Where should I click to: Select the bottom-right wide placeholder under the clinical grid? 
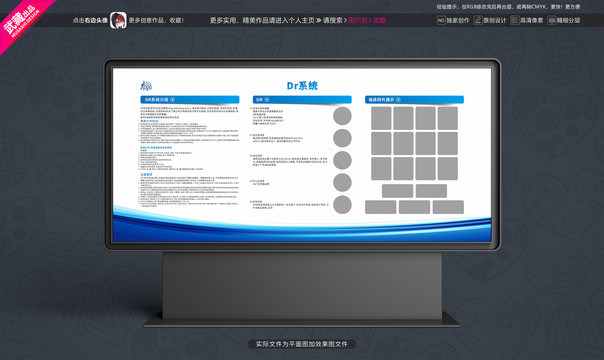pyautogui.click(x=448, y=207)
